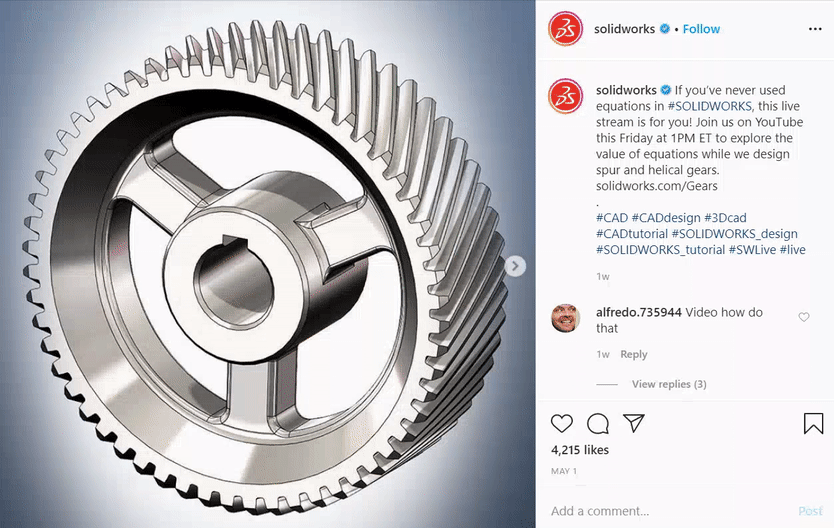The width and height of the screenshot is (834, 528).
Task: Open alfredo.735944 username link
Action: pyautogui.click(x=639, y=312)
